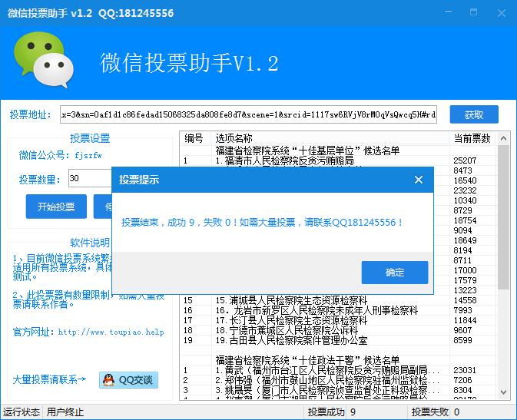Screen dimensions: 517x420
Task: Close the 微信投票助手 main window
Action: 502,13
